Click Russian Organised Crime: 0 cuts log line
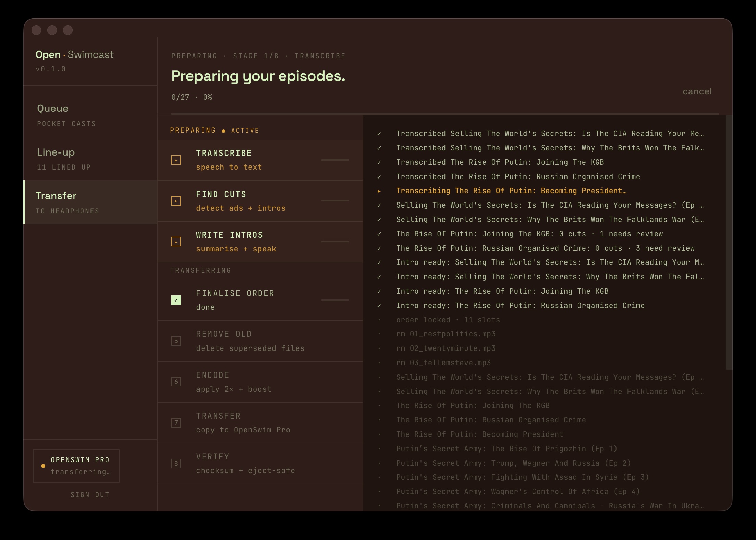 click(x=545, y=248)
